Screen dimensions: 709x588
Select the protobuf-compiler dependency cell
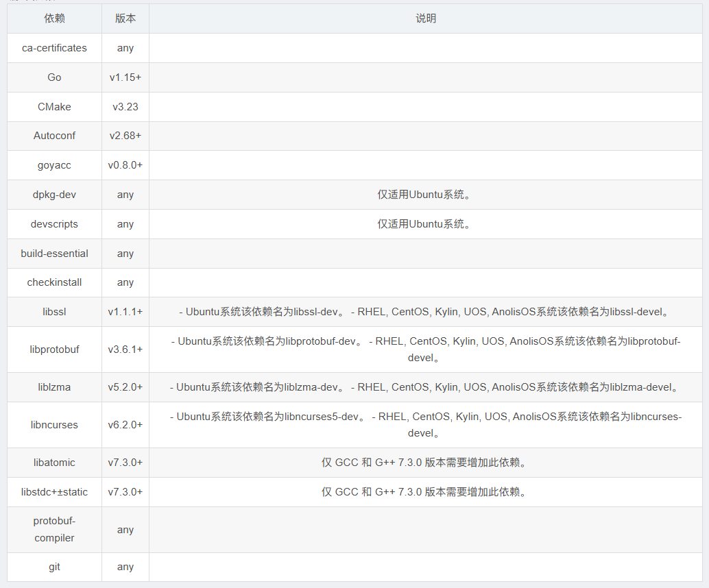54,530
